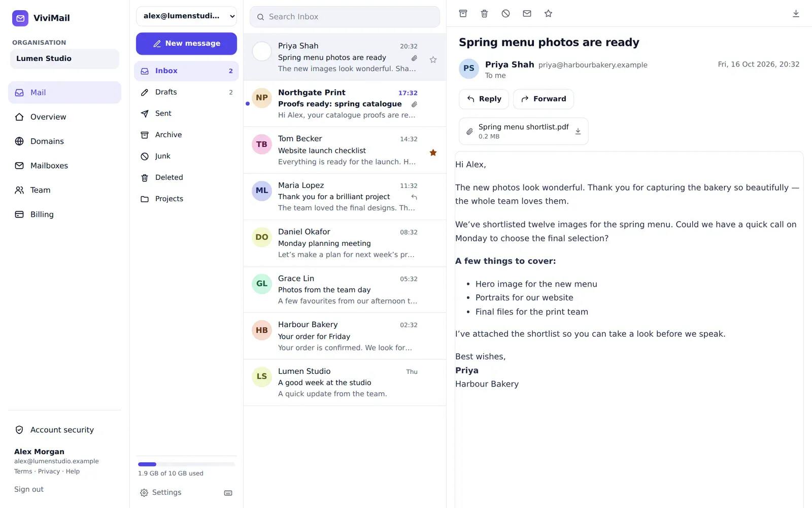Open the Help link
This screenshot has width=812, height=508.
(x=73, y=471)
